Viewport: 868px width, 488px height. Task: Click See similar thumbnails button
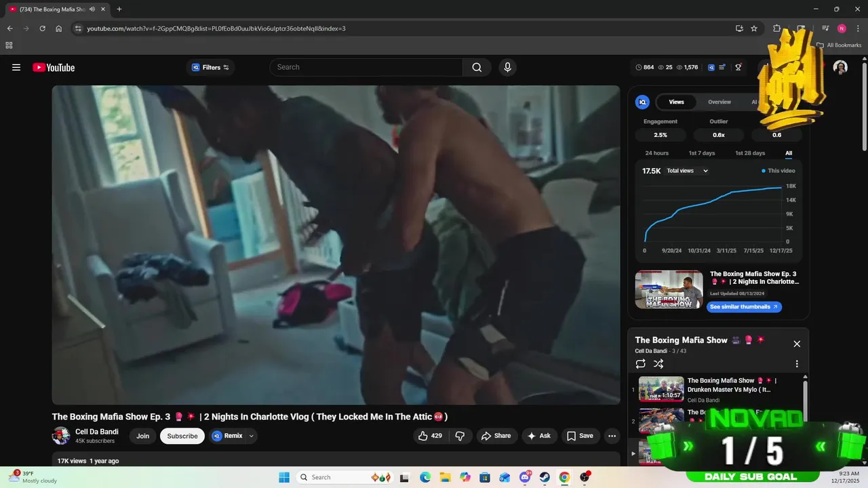tap(744, 306)
